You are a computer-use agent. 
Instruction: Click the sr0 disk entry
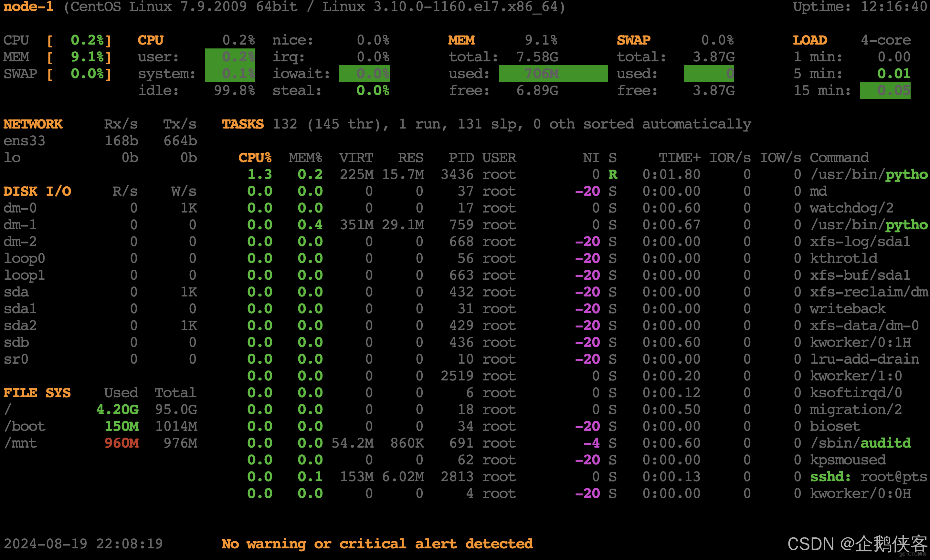pos(100,359)
